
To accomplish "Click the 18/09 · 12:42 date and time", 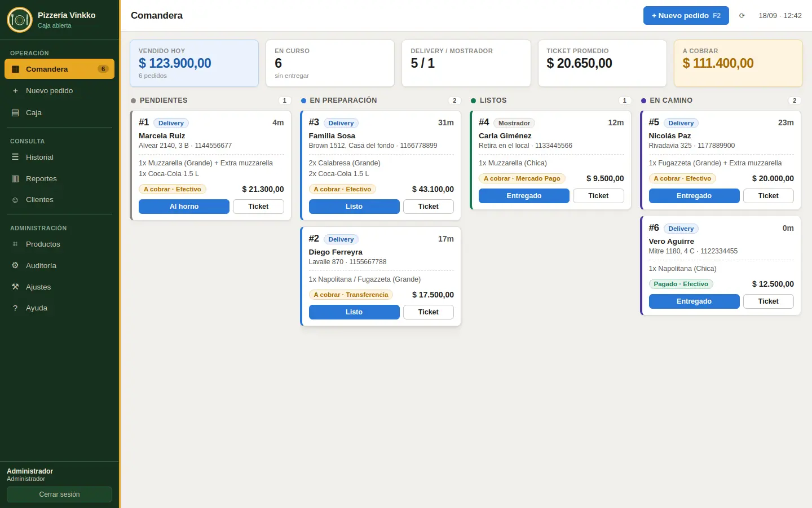I will pos(780,16).
